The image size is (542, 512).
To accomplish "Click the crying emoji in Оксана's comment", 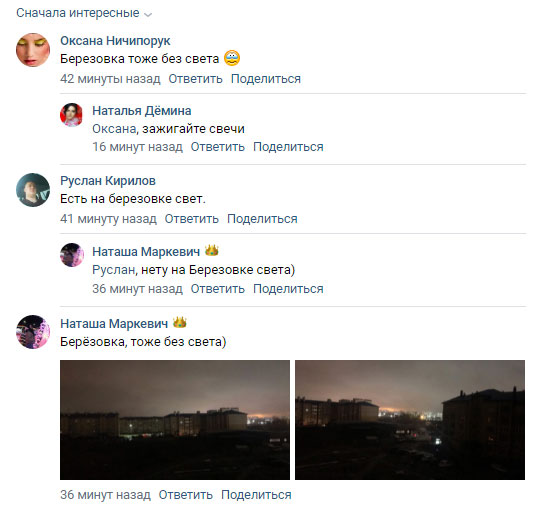I will coord(232,58).
